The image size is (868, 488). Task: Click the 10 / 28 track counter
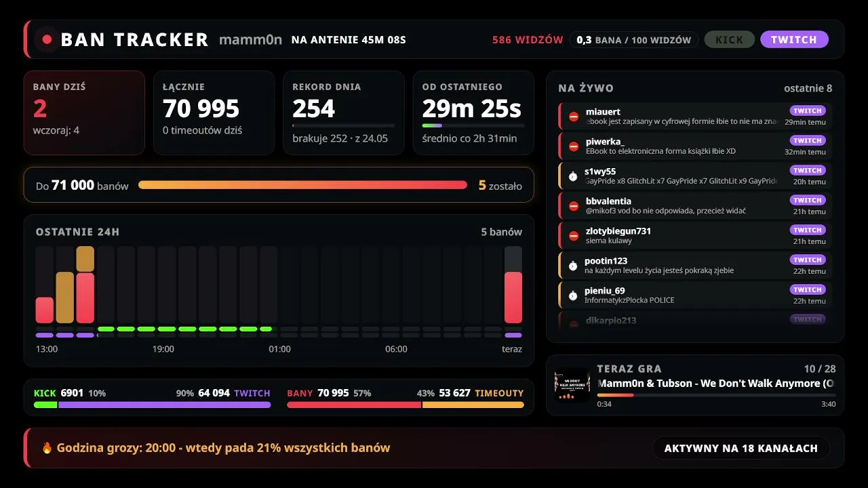point(820,369)
